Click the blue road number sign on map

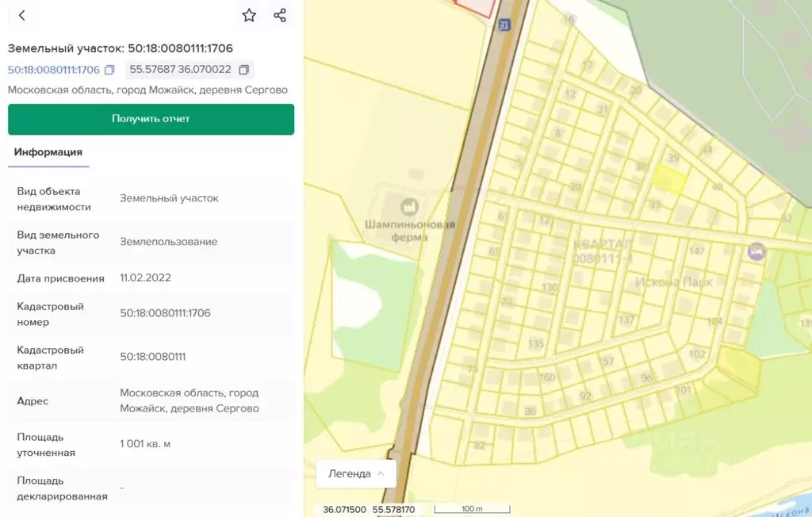[504, 25]
